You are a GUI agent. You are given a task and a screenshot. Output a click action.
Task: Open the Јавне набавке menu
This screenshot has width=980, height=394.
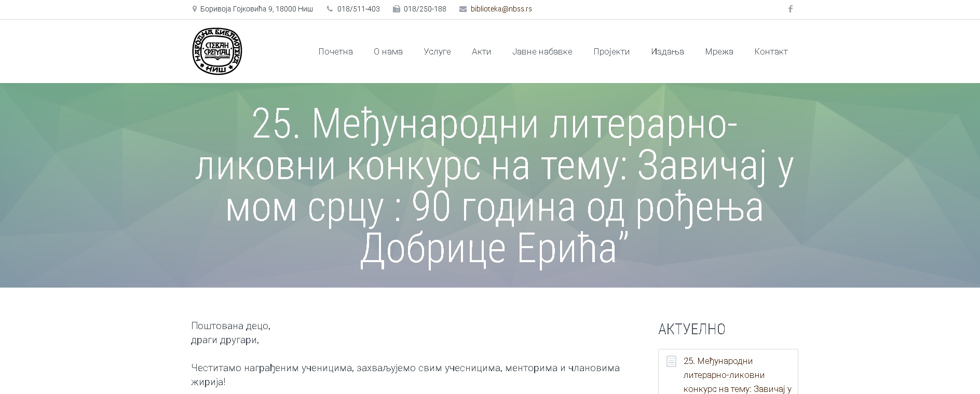[542, 51]
